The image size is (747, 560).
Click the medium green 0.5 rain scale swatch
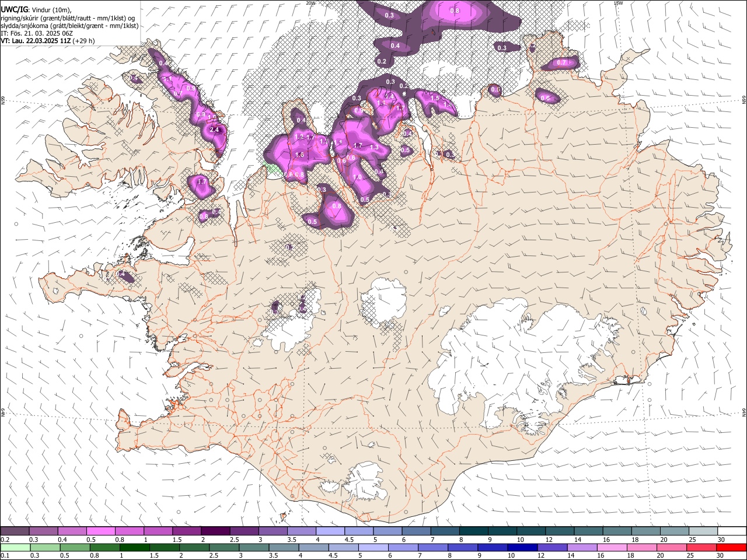pos(75,547)
